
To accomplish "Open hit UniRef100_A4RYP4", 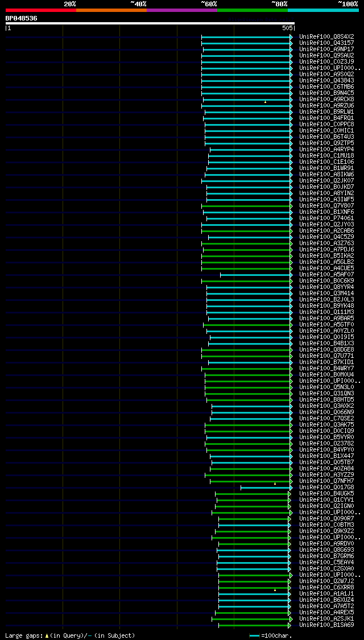I will [326, 149].
